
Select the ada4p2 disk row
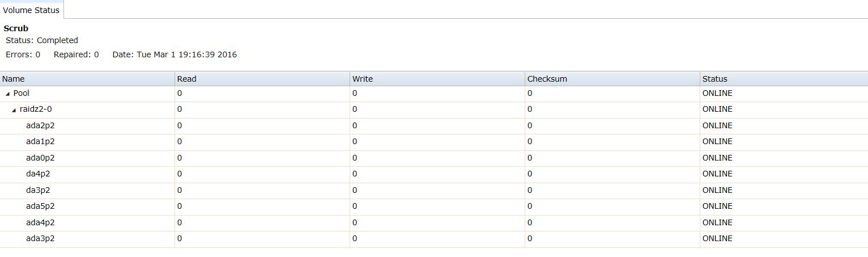pyautogui.click(x=434, y=222)
